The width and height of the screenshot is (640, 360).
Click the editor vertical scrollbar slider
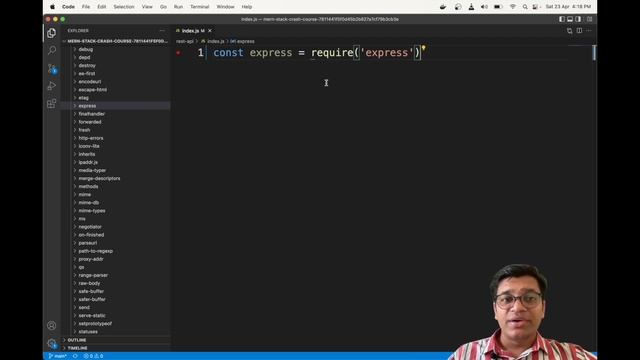pyautogui.click(x=594, y=53)
